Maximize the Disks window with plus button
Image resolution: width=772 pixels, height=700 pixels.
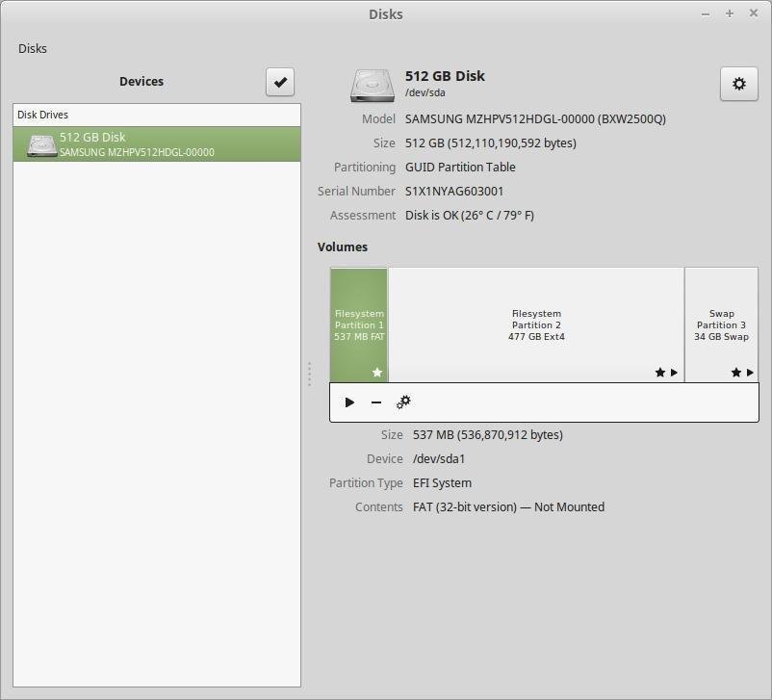coord(730,13)
